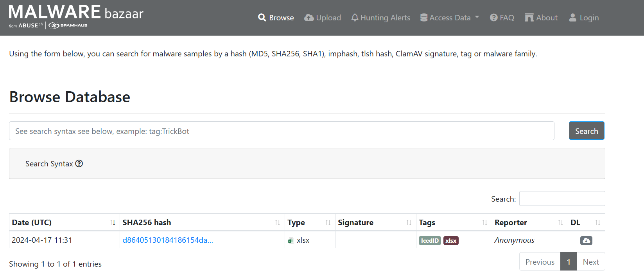Go to the Upload page
This screenshot has width=644, height=276.
click(x=323, y=18)
